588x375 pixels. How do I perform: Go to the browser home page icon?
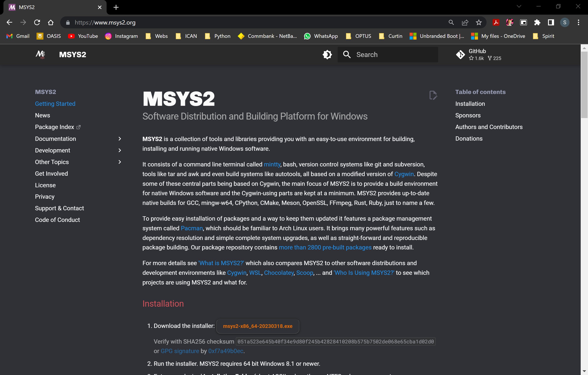[x=51, y=23]
